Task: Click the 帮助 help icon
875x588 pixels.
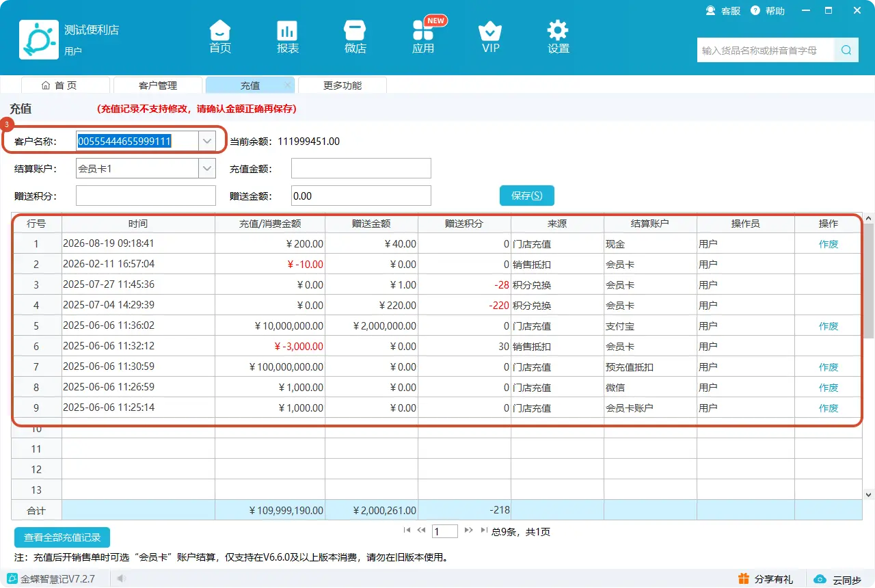Action: 755,10
